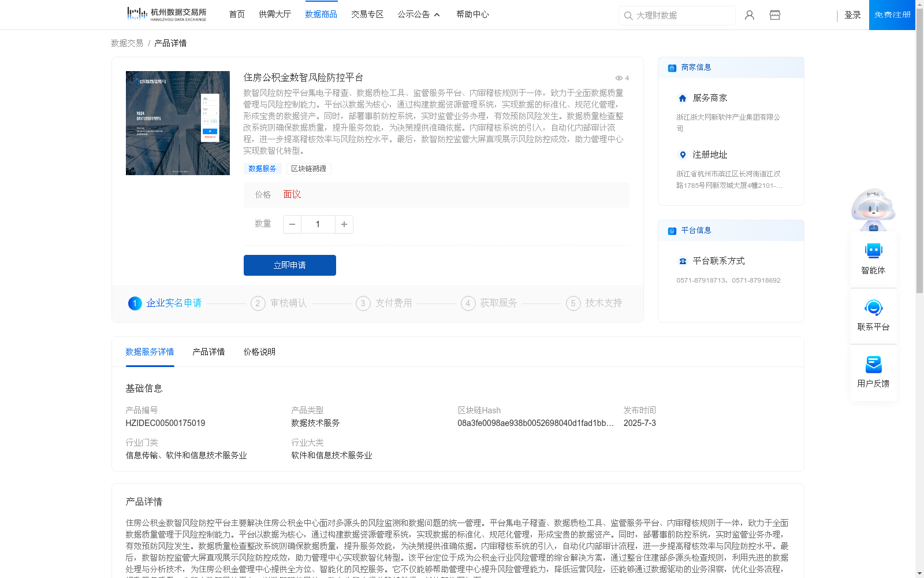Click step 2 审核确认
The width and height of the screenshot is (924, 578).
[279, 303]
